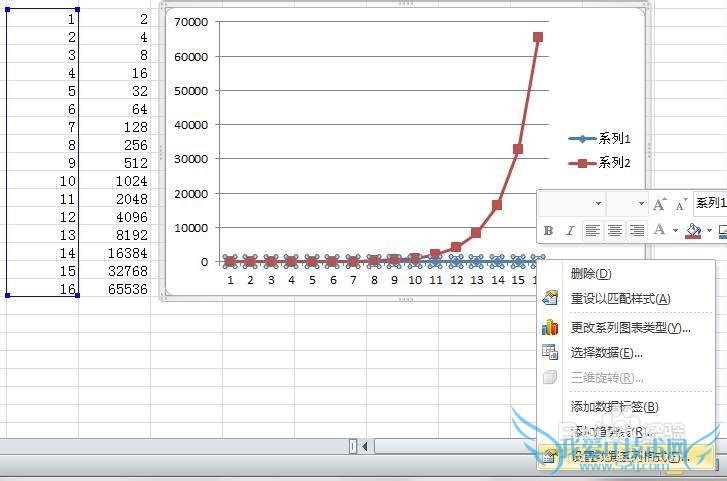Click the 系列1 chart element box

(710, 203)
